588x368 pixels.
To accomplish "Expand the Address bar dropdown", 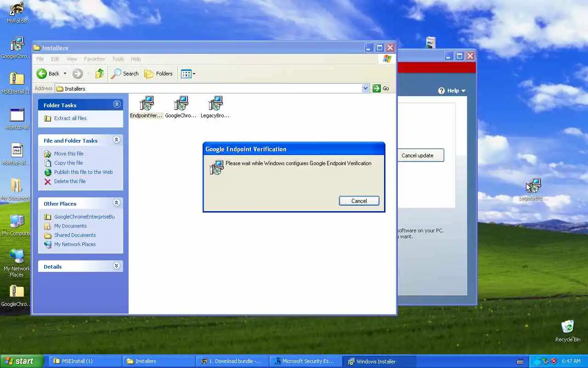I will click(366, 88).
